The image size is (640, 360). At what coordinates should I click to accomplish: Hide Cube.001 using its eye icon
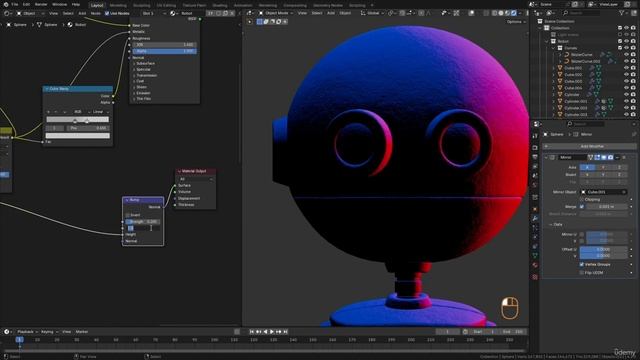click(627, 68)
